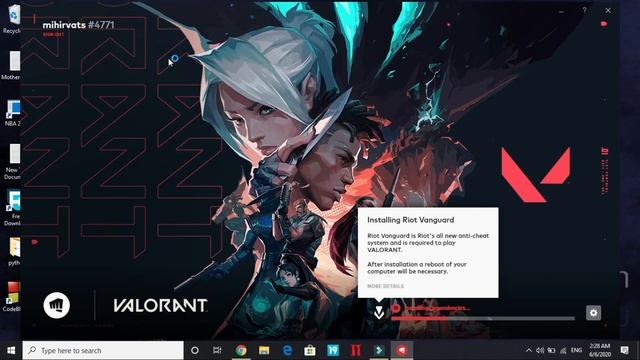
Task: Select the Riot client taskbar icon
Action: 402,350
